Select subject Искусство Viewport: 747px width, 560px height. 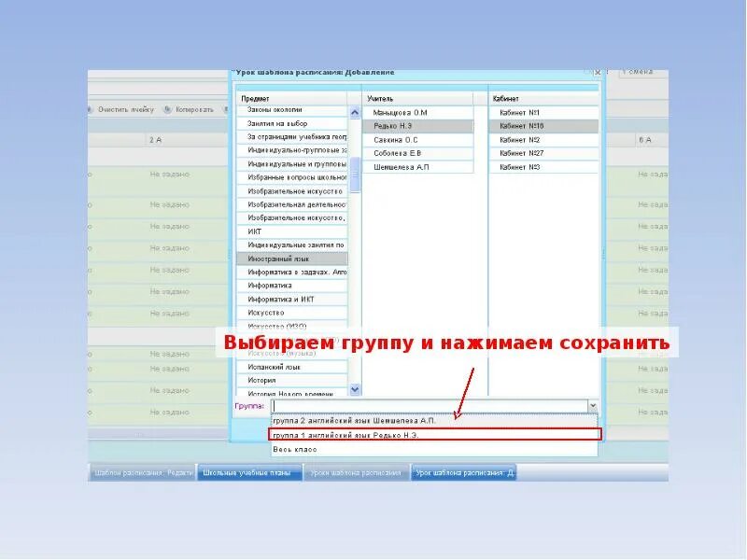coord(292,313)
